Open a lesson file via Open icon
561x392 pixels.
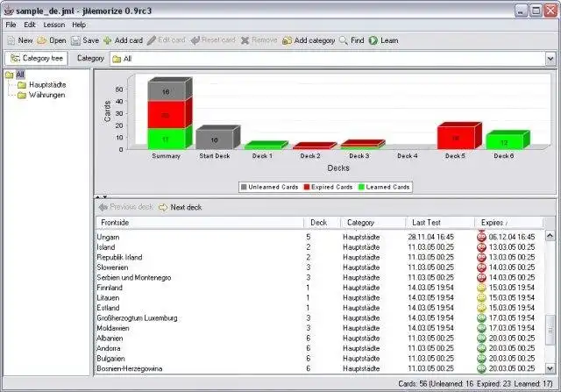[41, 40]
